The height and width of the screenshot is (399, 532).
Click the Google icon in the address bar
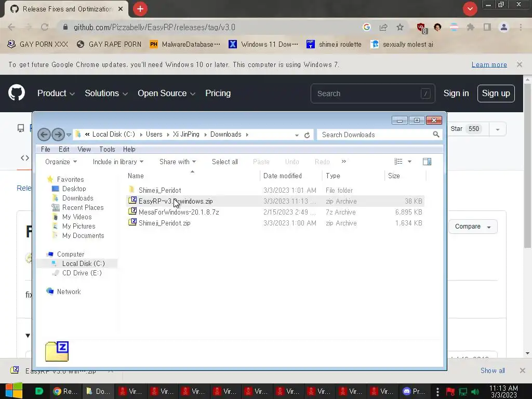pyautogui.click(x=366, y=27)
